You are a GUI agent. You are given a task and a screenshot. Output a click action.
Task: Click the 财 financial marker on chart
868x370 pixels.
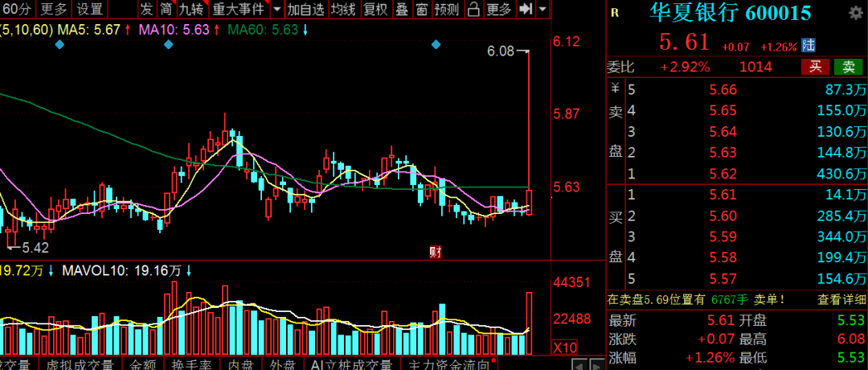coord(436,252)
